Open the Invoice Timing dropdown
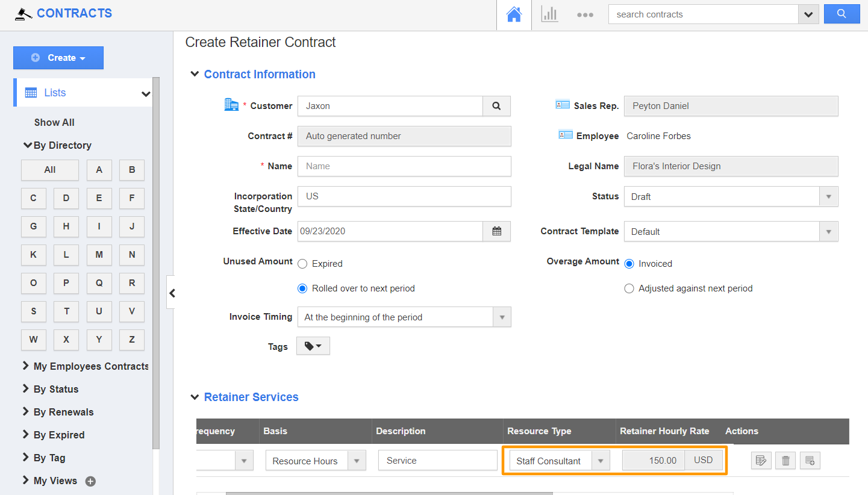The image size is (868, 495). click(502, 317)
